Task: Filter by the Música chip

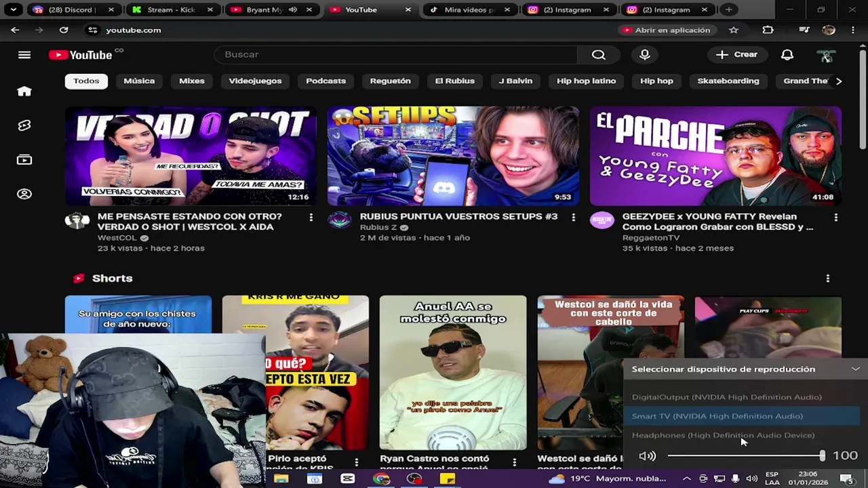Action: point(139,81)
